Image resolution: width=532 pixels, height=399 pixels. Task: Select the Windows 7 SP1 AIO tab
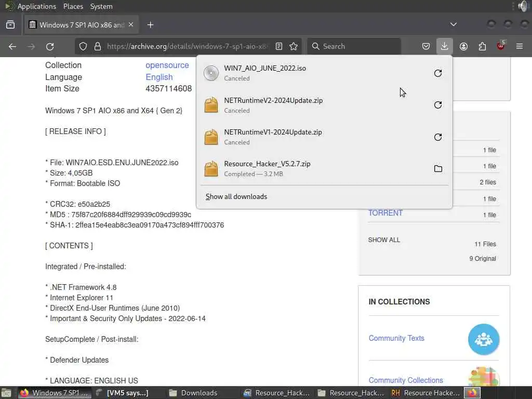pyautogui.click(x=82, y=25)
